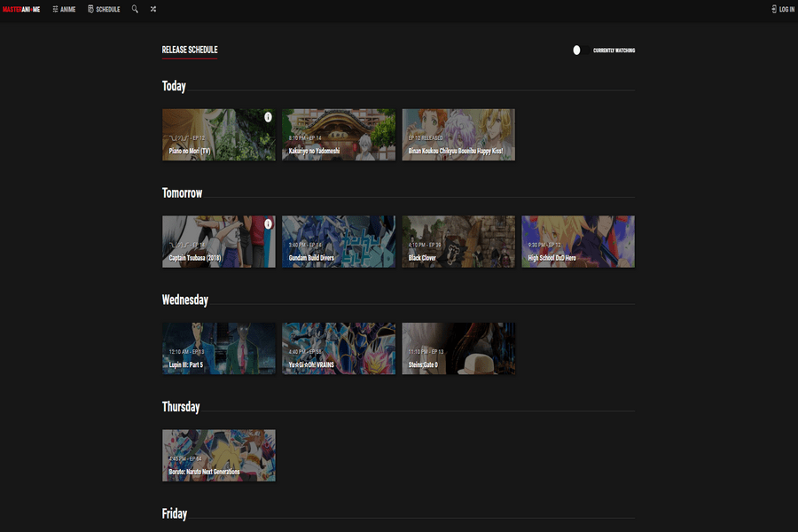The width and height of the screenshot is (798, 532).
Task: Select the Release Schedule tab
Action: [x=190, y=50]
